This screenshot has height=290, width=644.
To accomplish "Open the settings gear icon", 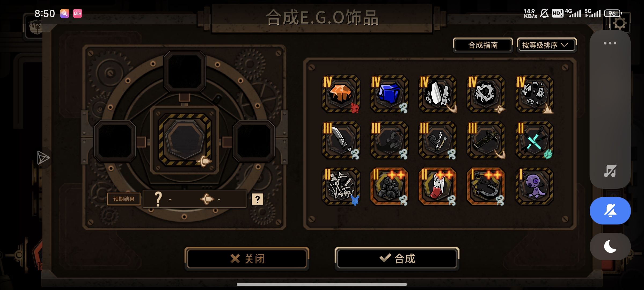I will click(x=620, y=24).
